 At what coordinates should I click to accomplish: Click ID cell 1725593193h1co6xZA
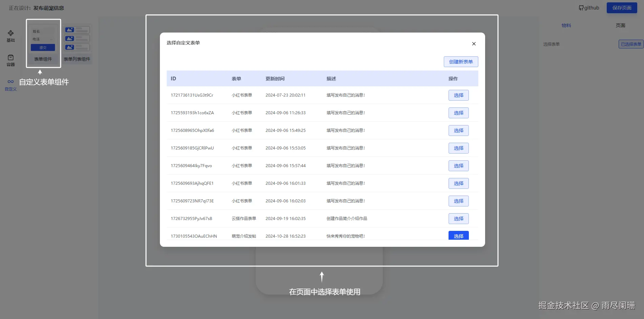click(x=192, y=113)
